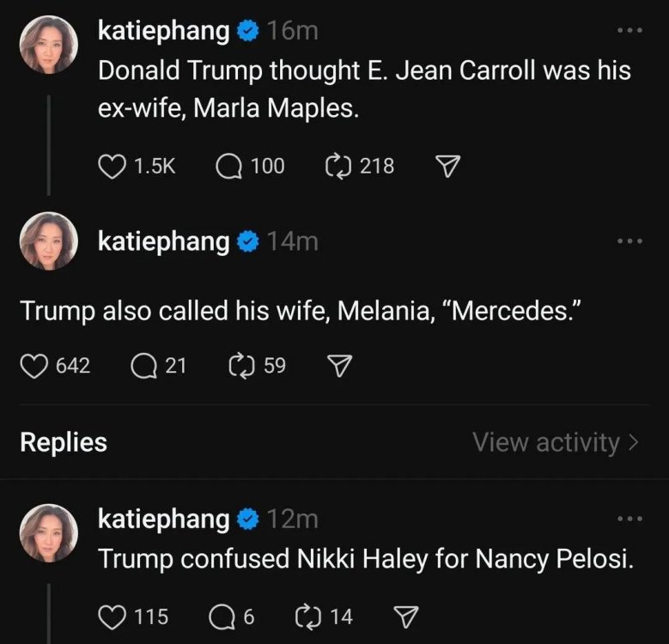Viewport: 669px width, 644px height.
Task: Like the E. Jean Carroll post
Action: (112, 166)
